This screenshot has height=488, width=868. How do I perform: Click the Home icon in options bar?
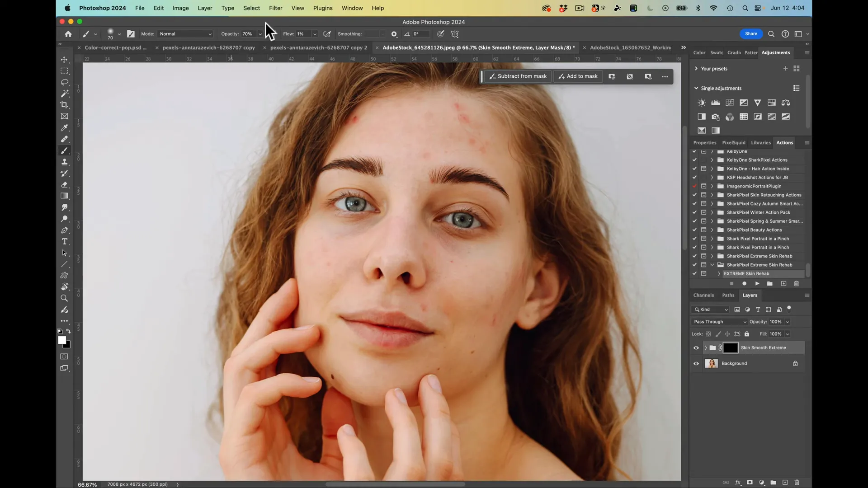point(68,34)
